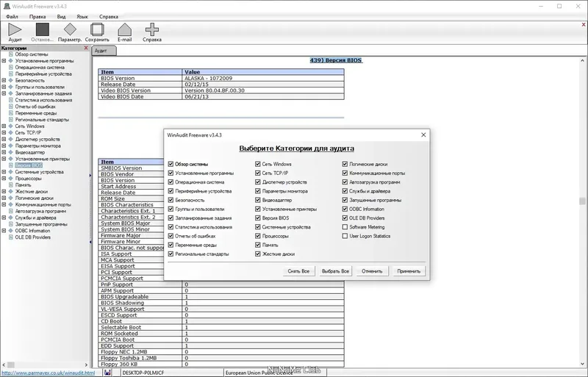Click the report scrollbar down arrow

pyautogui.click(x=582, y=364)
